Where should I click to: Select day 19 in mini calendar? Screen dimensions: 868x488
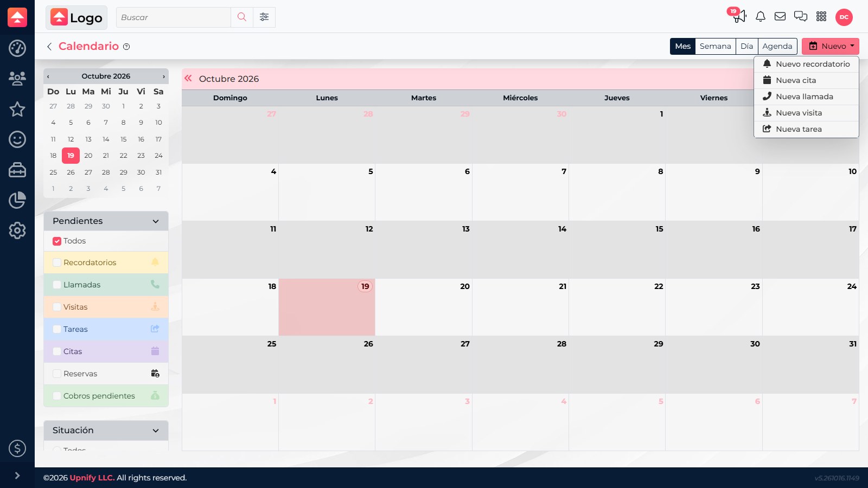[x=71, y=156]
